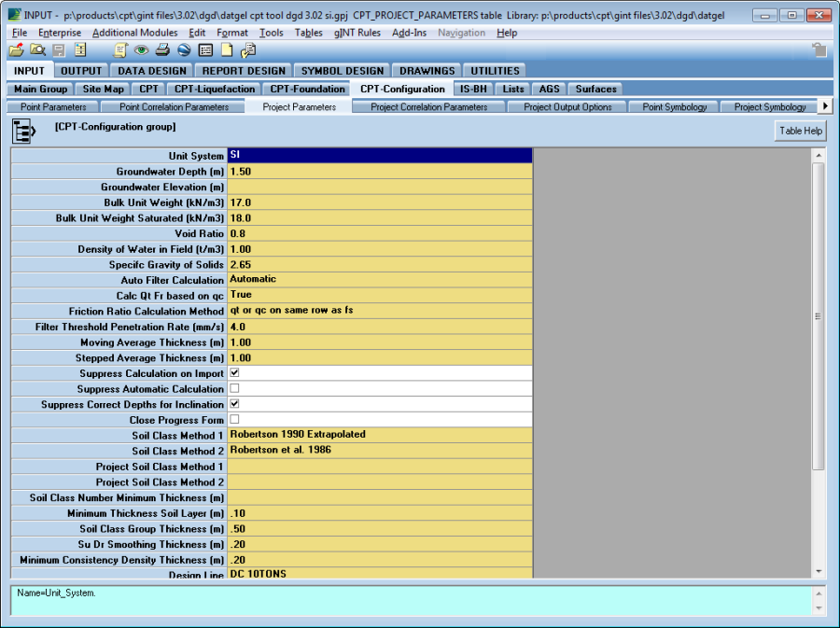Click the printer icon in toolbar
This screenshot has width=840, height=628.
pos(162,50)
